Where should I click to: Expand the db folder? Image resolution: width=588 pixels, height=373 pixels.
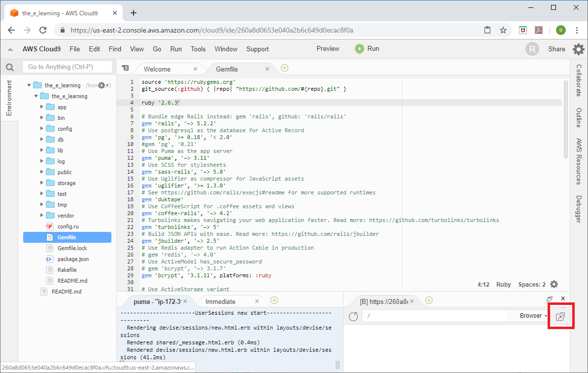[41, 140]
